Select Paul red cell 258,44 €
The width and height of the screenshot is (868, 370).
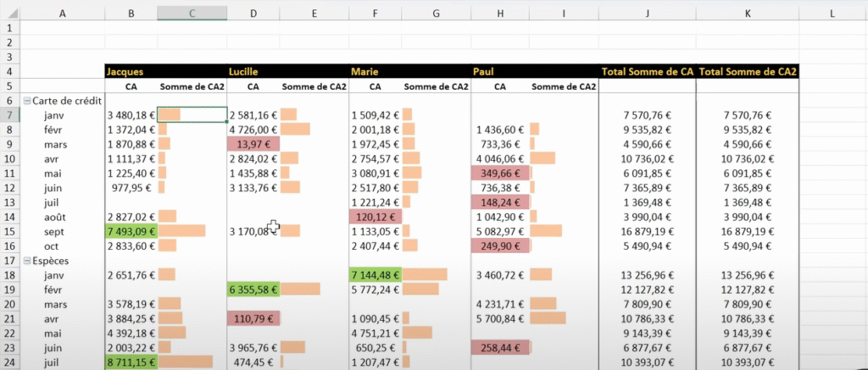pyautogui.click(x=500, y=348)
